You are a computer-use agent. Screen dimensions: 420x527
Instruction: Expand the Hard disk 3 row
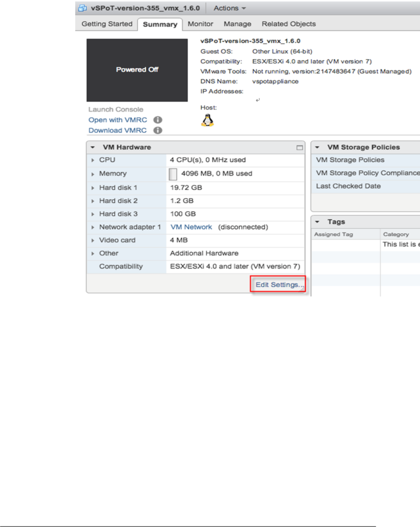93,214
